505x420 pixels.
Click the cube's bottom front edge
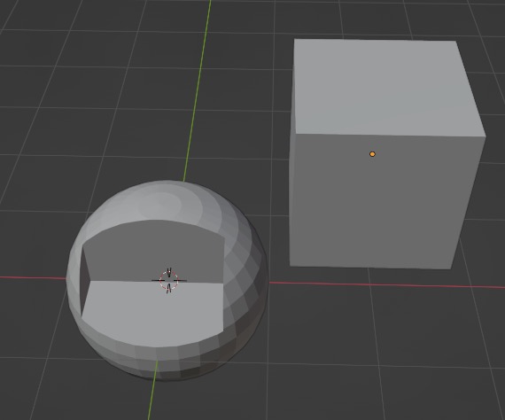(370, 268)
